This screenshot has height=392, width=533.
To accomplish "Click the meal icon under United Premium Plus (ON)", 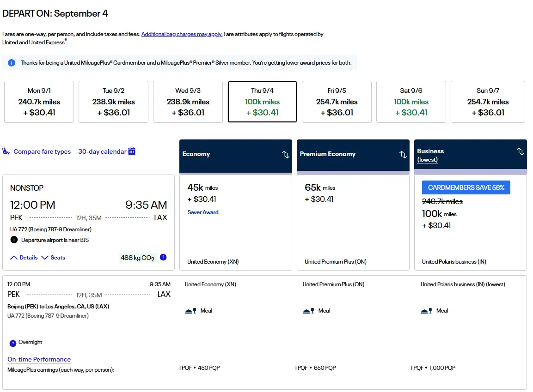I will tap(308, 311).
